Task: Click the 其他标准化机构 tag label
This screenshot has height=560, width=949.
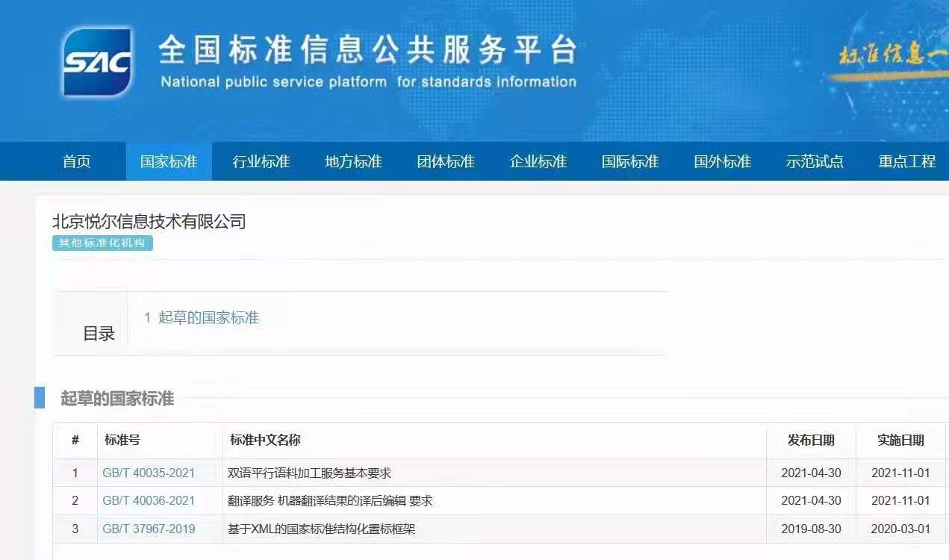Action: point(102,243)
